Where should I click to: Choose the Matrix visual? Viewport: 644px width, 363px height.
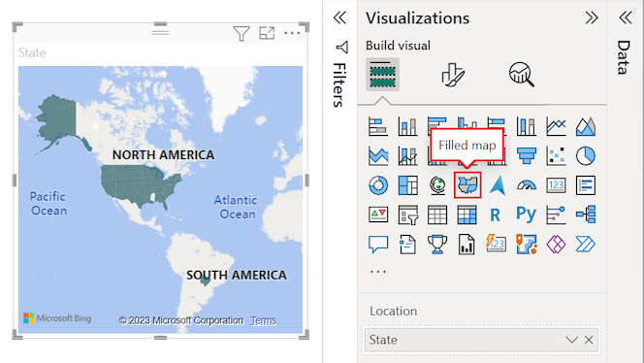tap(467, 214)
